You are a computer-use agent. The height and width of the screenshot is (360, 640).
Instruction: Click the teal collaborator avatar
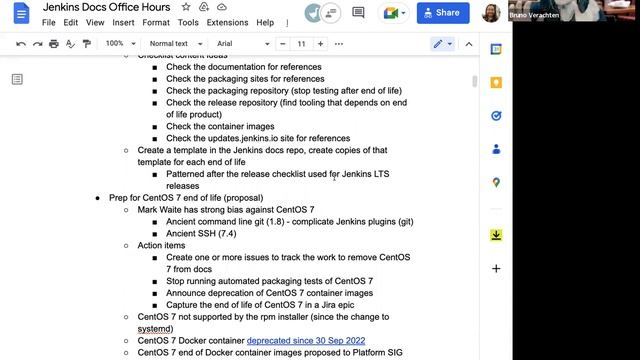click(x=313, y=13)
